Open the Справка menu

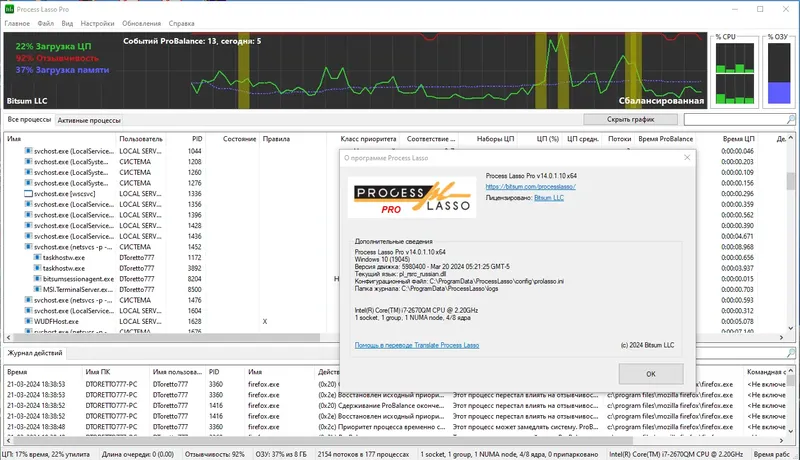click(x=181, y=23)
